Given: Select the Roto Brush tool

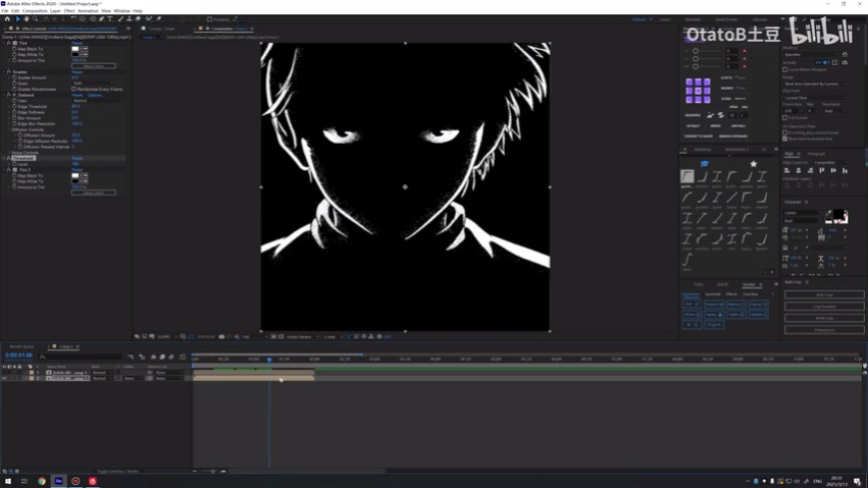Looking at the screenshot, I should [149, 19].
